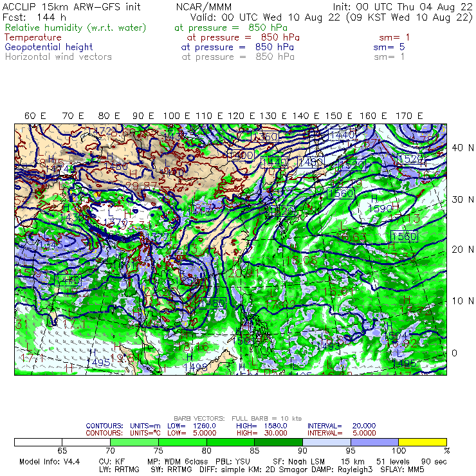Click the blue 'Geopotential height' label
Viewport: 476px width, 476px height.
49,47
